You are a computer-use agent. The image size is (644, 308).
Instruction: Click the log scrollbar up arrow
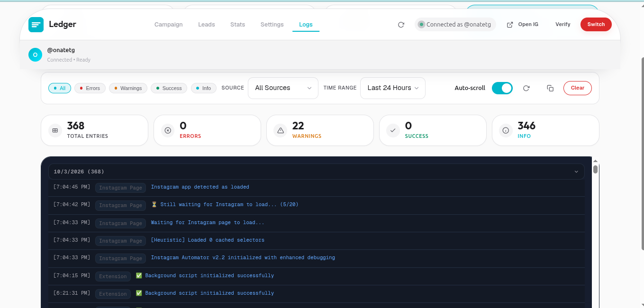tap(596, 162)
